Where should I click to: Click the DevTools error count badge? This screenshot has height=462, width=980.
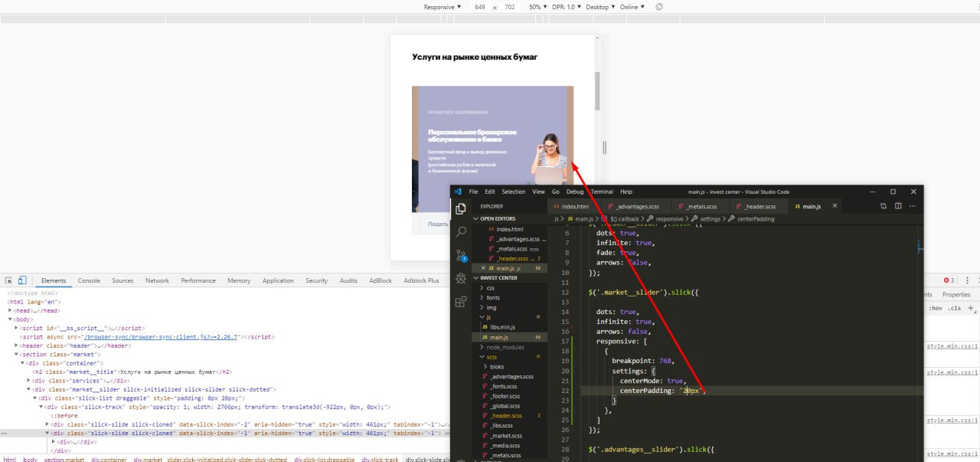pos(949,280)
